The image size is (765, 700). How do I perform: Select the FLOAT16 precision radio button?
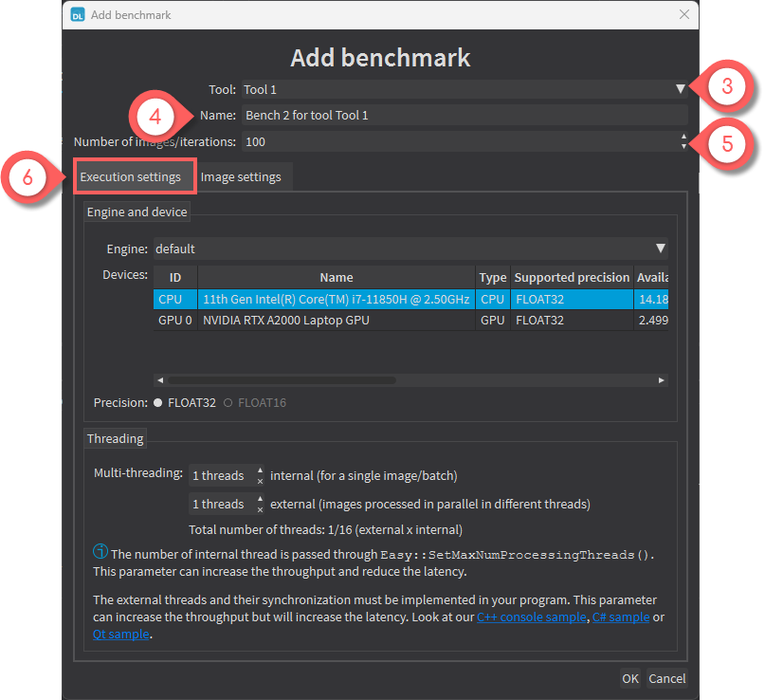point(228,403)
